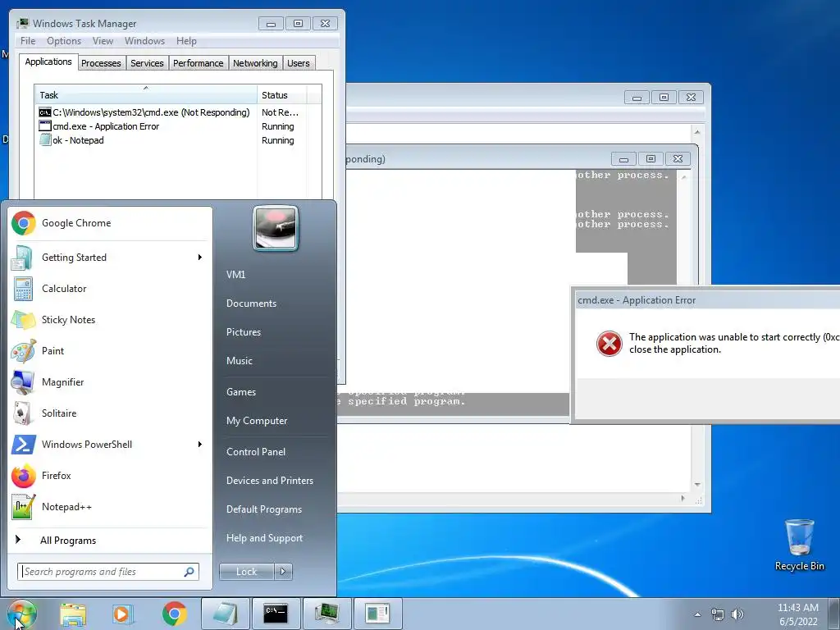Viewport: 840px width, 630px height.
Task: Open Magnifier from Start menu
Action: 110,382
